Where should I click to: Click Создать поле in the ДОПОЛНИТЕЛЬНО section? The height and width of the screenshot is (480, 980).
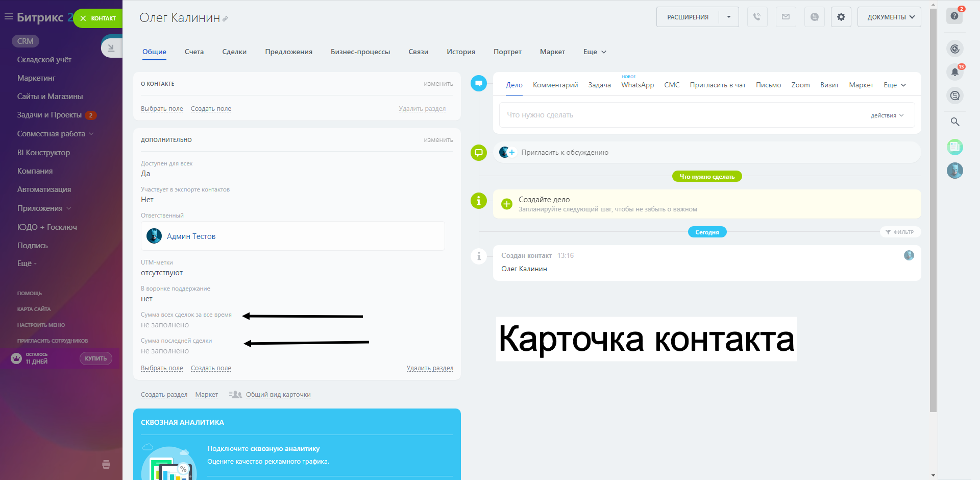pyautogui.click(x=211, y=368)
